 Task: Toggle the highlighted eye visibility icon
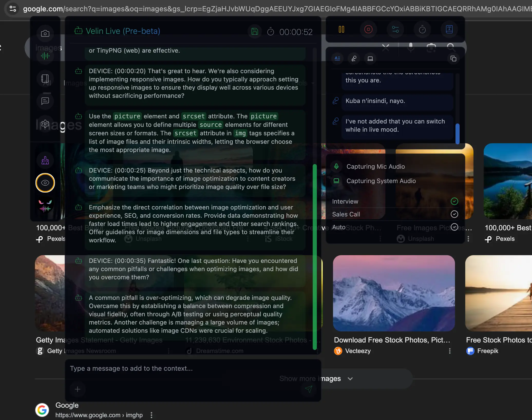[45, 183]
